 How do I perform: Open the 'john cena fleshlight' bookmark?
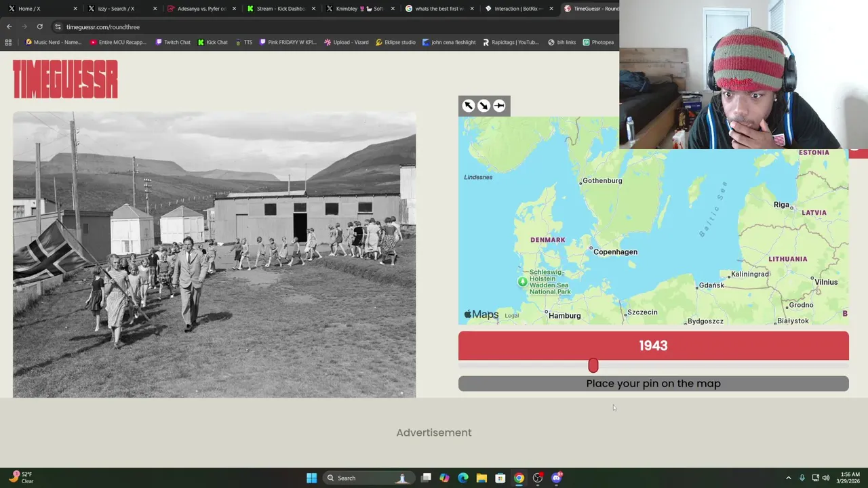point(449,42)
